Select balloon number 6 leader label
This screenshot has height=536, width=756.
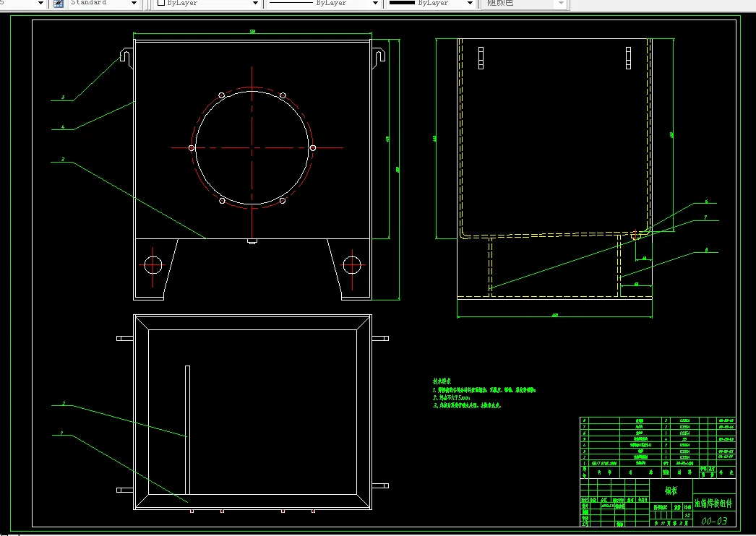706,202
